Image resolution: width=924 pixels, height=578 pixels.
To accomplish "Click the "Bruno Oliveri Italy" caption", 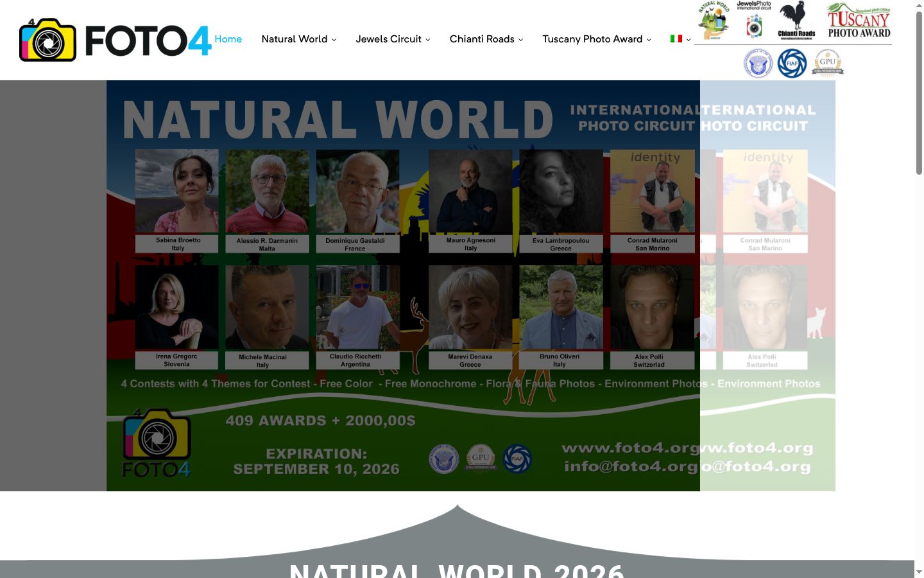I will [561, 360].
